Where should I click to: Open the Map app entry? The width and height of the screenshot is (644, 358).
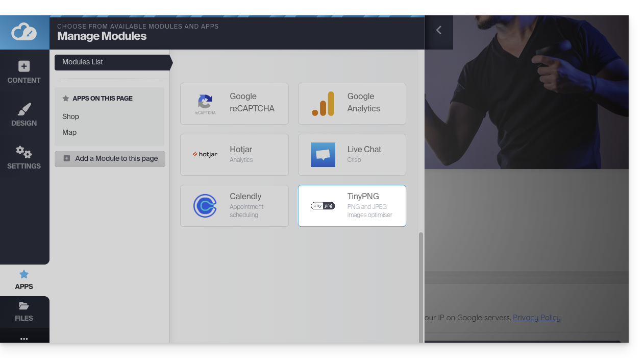69,132
